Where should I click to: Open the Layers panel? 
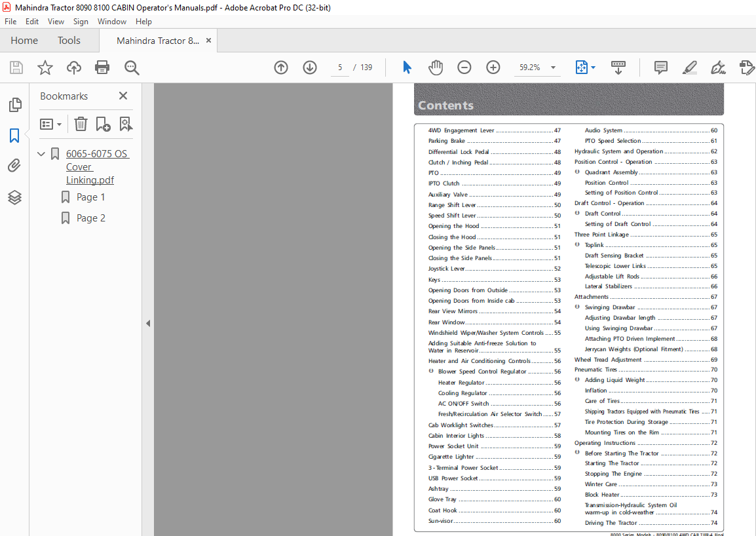point(14,197)
